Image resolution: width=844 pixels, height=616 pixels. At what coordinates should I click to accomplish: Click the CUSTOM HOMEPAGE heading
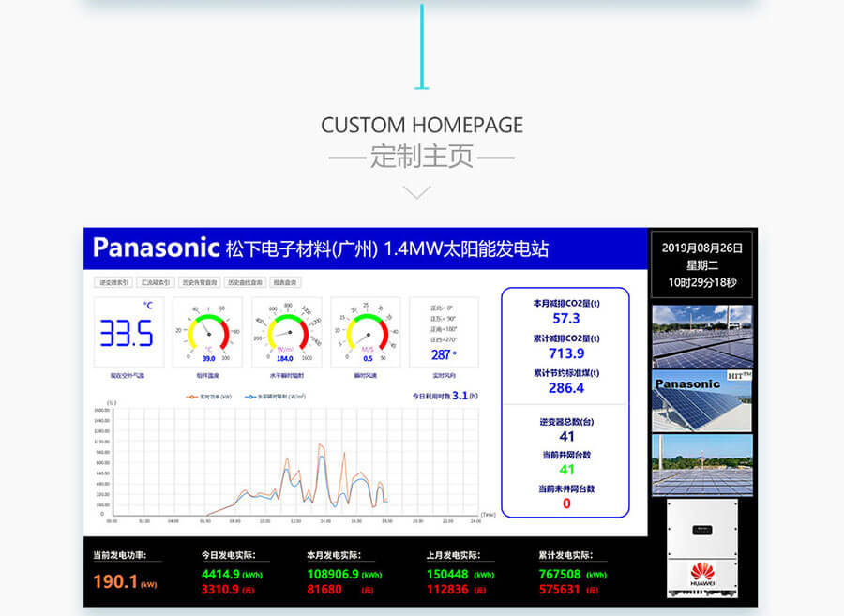(x=422, y=126)
